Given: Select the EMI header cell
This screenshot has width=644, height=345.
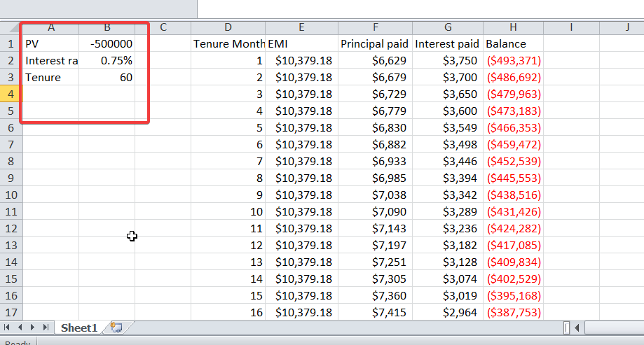Looking at the screenshot, I should 301,43.
